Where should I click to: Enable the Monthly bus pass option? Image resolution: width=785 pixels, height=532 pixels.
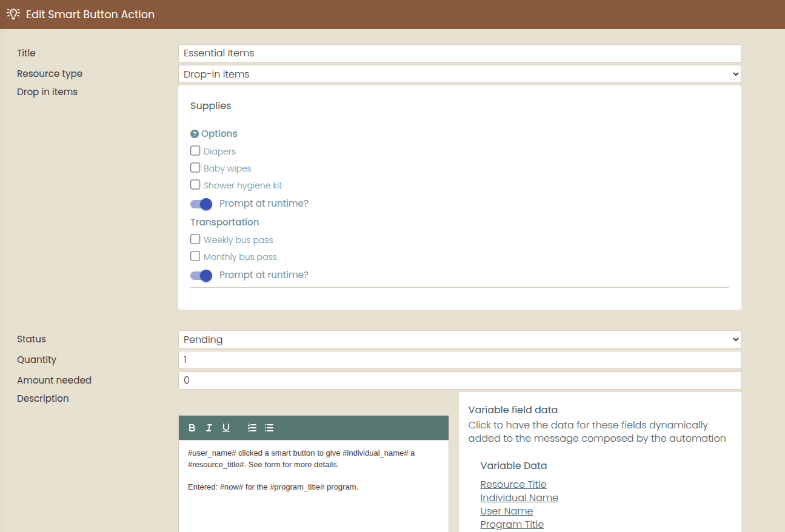(x=195, y=256)
